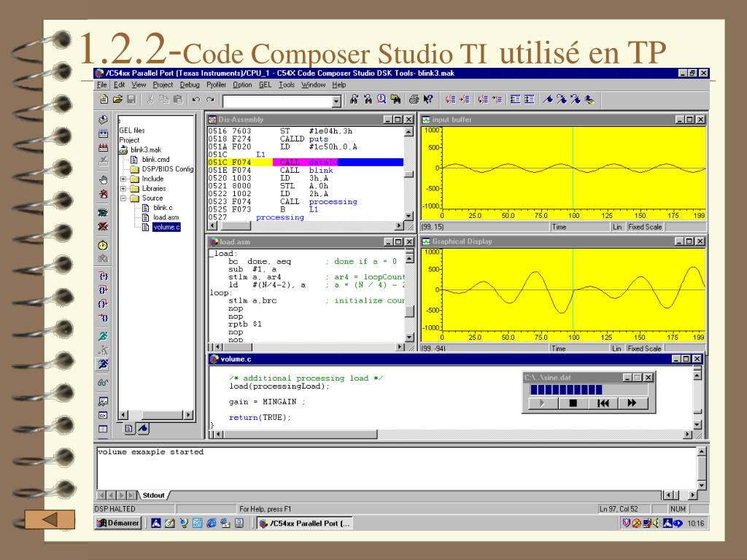The width and height of the screenshot is (747, 560).
Task: Collapse the Source folder node
Action: 123,198
